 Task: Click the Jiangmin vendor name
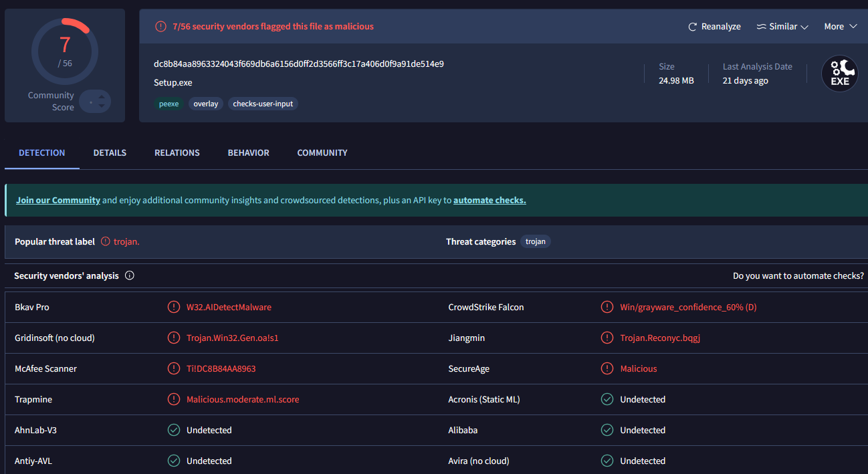(x=467, y=338)
